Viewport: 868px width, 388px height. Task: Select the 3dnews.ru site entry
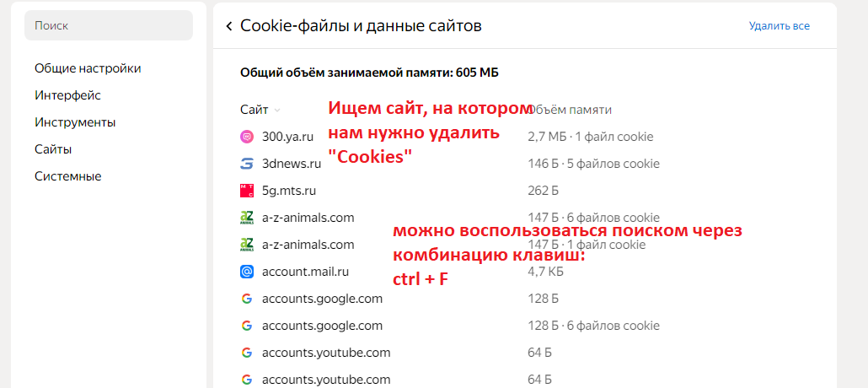(x=292, y=164)
